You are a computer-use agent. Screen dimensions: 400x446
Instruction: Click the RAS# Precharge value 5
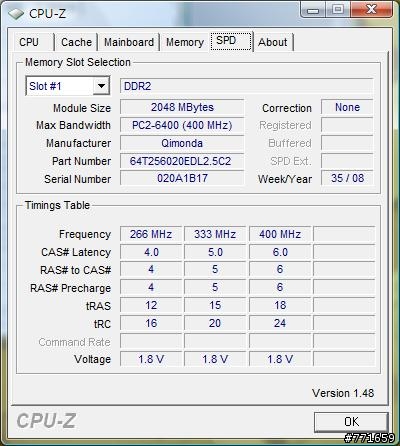click(x=215, y=288)
